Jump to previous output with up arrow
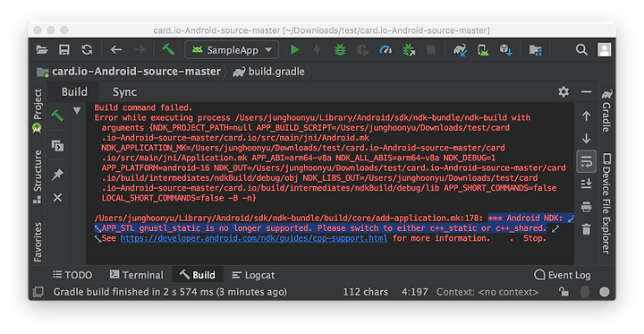This screenshot has height=334, width=644. pyautogui.click(x=586, y=116)
